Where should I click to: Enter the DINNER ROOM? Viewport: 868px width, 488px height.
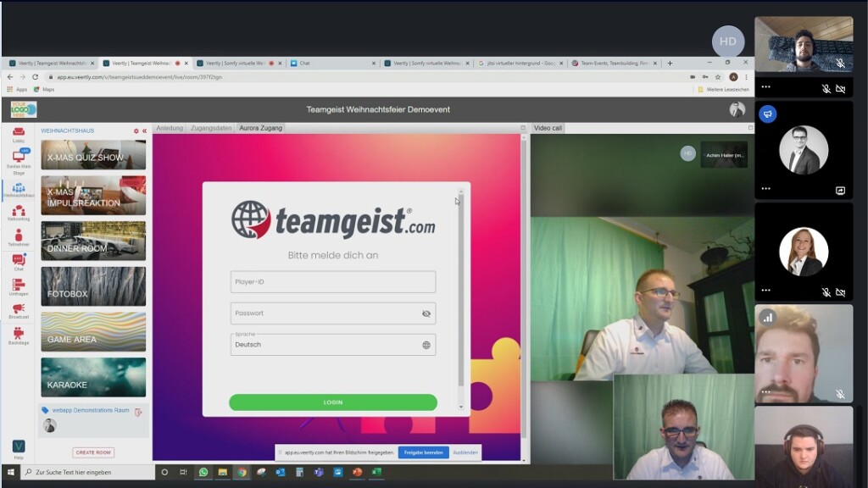pos(93,241)
